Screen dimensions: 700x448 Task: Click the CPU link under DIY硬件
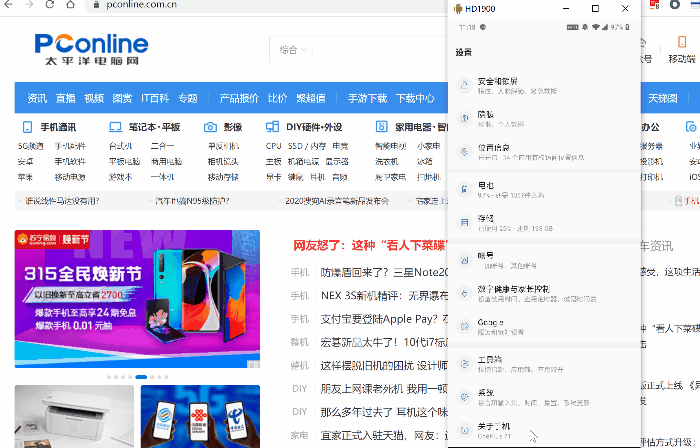point(273,146)
